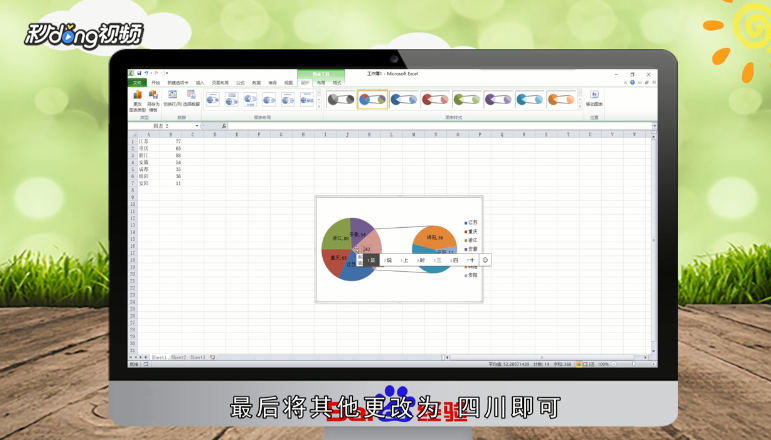
Task: Pick IME candidate number 4
Action: [x=421, y=260]
